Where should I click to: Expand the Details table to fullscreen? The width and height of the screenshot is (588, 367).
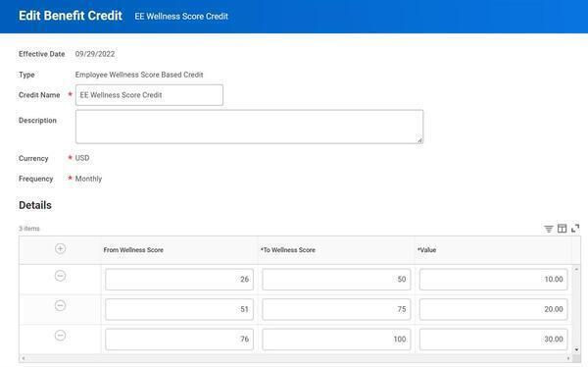coord(575,229)
